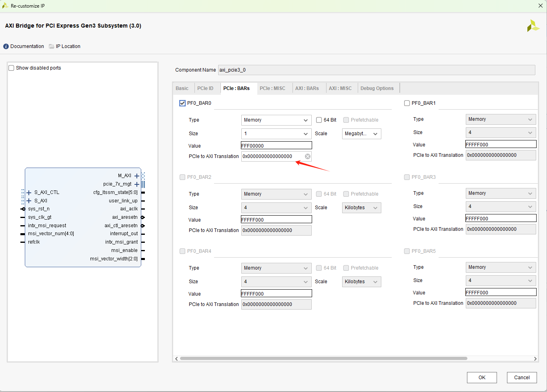The height and width of the screenshot is (392, 547).
Task: Select the user_link_up port label
Action: click(123, 201)
